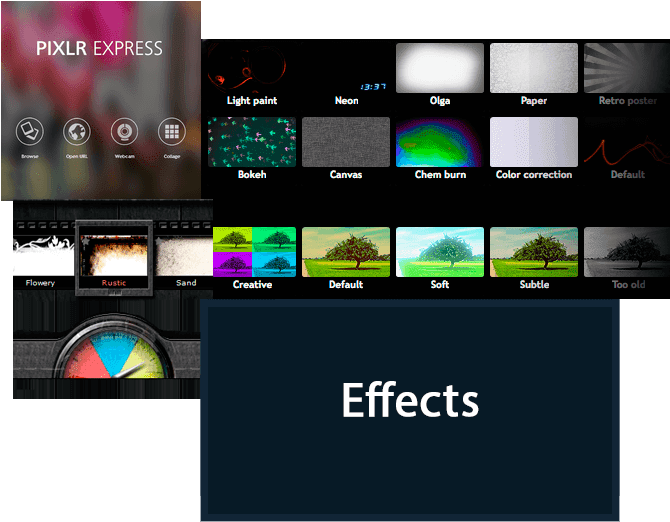This screenshot has height=522, width=670.
Task: Choose the Creative four-color tree effect
Action: [x=254, y=252]
